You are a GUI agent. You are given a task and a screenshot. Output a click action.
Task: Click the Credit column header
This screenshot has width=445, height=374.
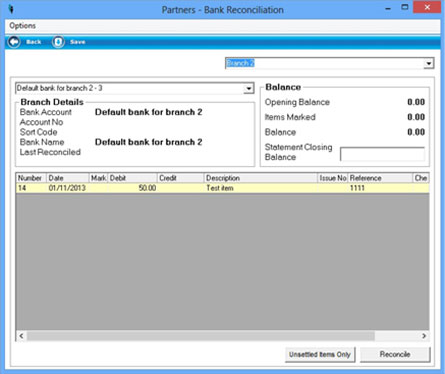click(x=181, y=178)
